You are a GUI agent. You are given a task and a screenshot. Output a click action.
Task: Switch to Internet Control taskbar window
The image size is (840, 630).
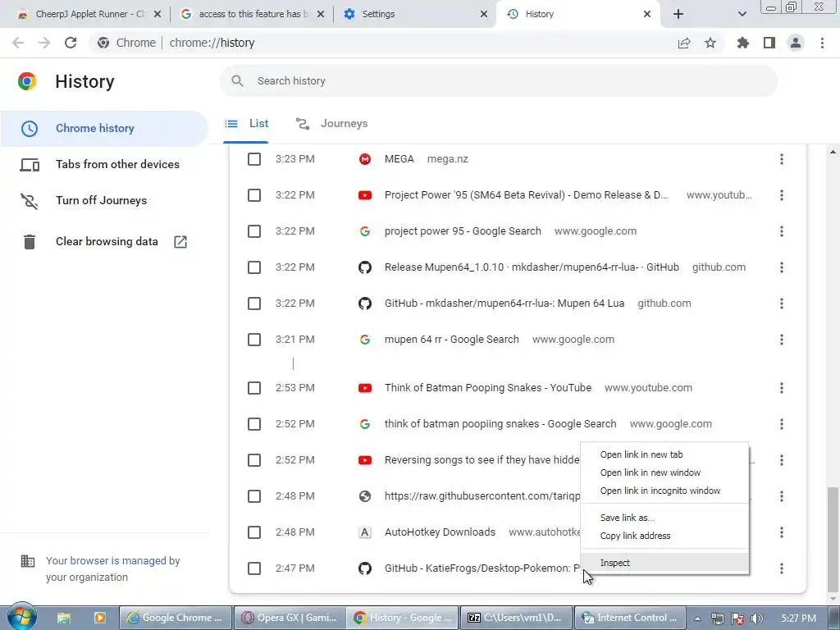pos(631,618)
